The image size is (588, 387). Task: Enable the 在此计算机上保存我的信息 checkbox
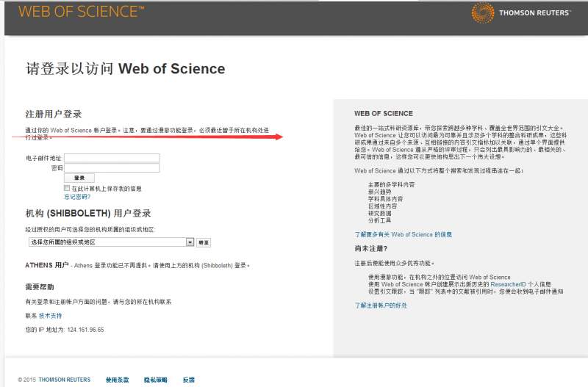[67, 188]
